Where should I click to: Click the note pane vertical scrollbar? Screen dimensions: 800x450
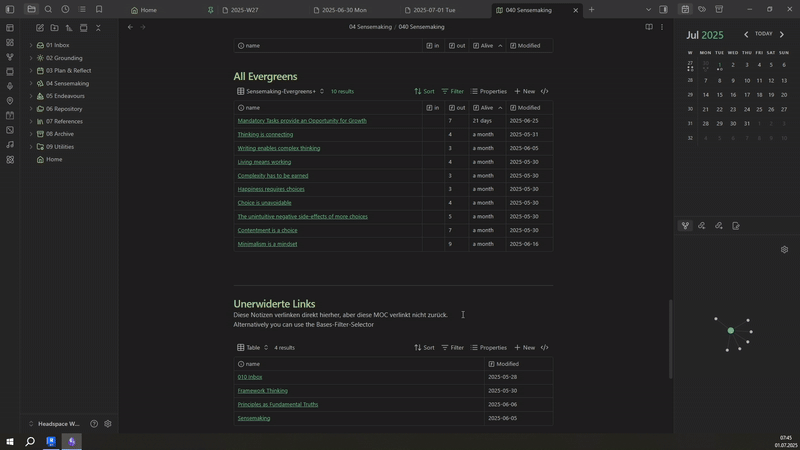pyautogui.click(x=670, y=339)
